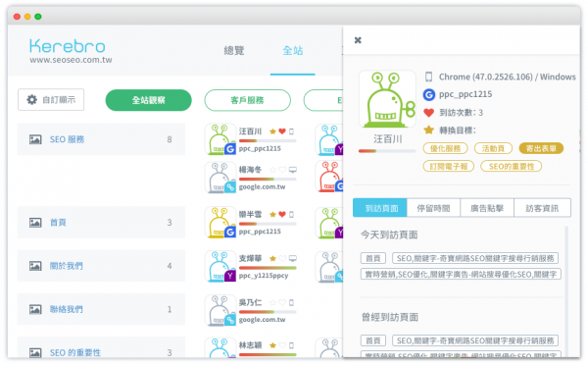The height and width of the screenshot is (365, 588).
Task: Select visitor avatar 楊海冬
Action: point(220,178)
